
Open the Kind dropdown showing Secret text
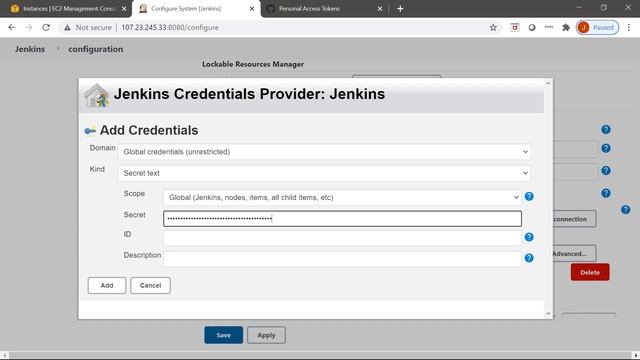coord(324,173)
